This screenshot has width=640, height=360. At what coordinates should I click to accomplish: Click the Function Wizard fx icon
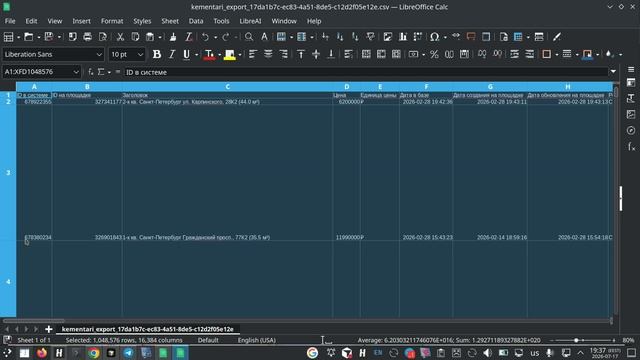(x=91, y=72)
